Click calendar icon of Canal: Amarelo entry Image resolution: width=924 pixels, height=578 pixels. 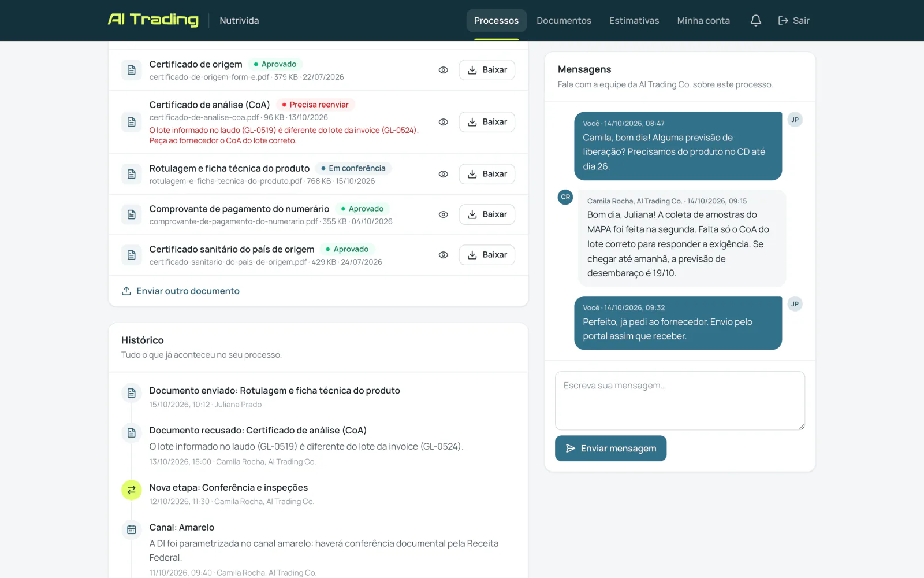(x=132, y=530)
